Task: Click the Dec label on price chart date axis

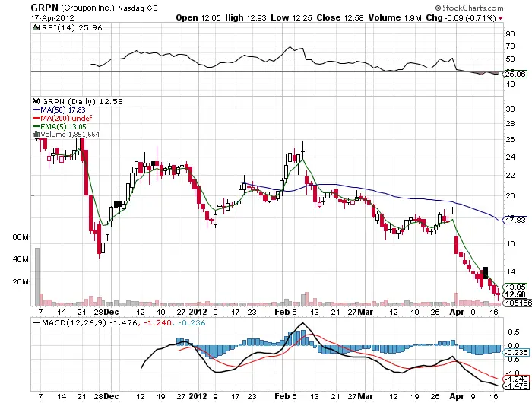Action: pyautogui.click(x=111, y=312)
